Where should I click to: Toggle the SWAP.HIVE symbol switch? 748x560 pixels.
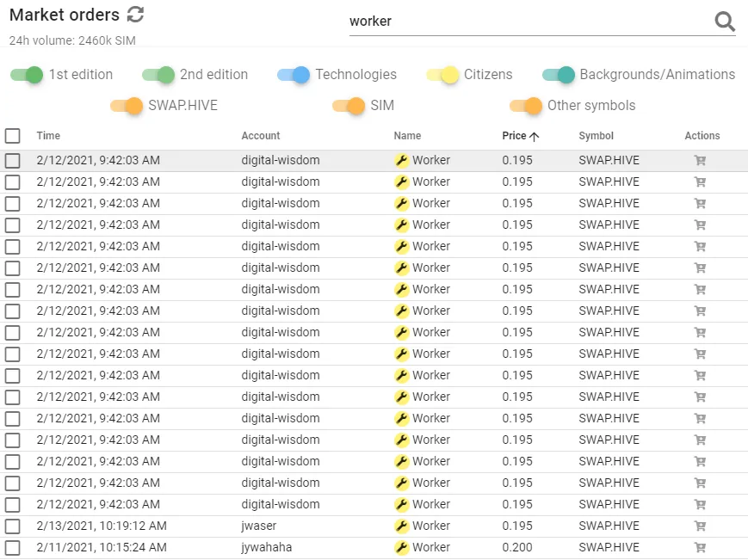[x=127, y=106]
